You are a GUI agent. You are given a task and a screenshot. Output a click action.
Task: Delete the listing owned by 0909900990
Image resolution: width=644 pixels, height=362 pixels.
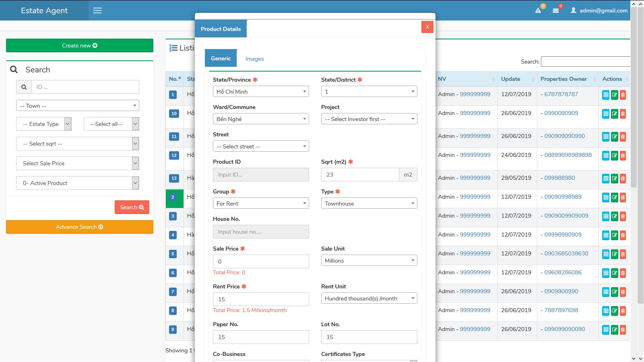click(623, 292)
